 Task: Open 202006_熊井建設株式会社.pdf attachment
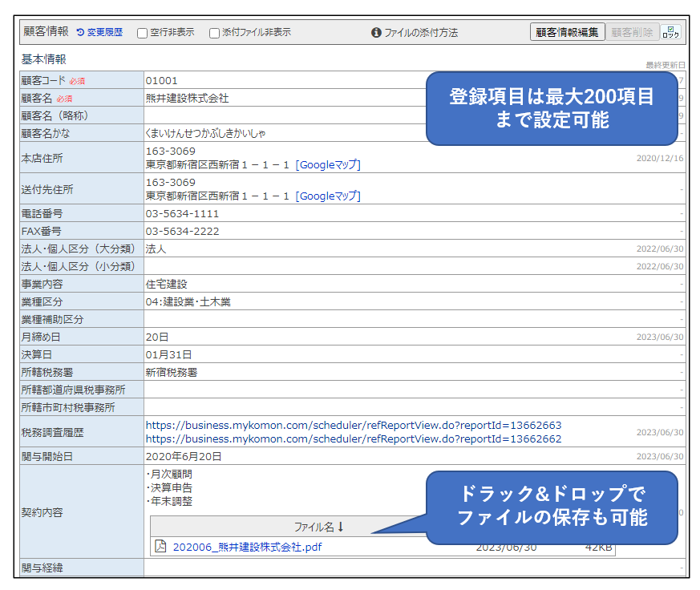coord(247,547)
